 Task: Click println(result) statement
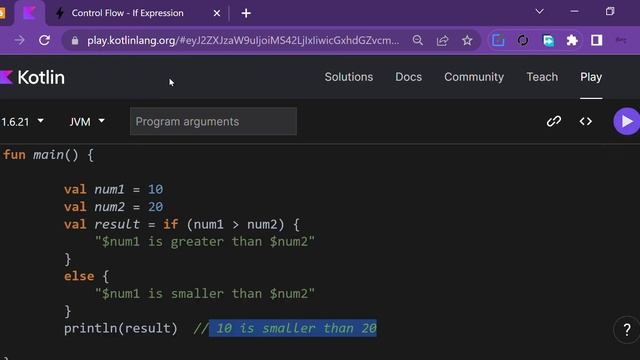121,328
